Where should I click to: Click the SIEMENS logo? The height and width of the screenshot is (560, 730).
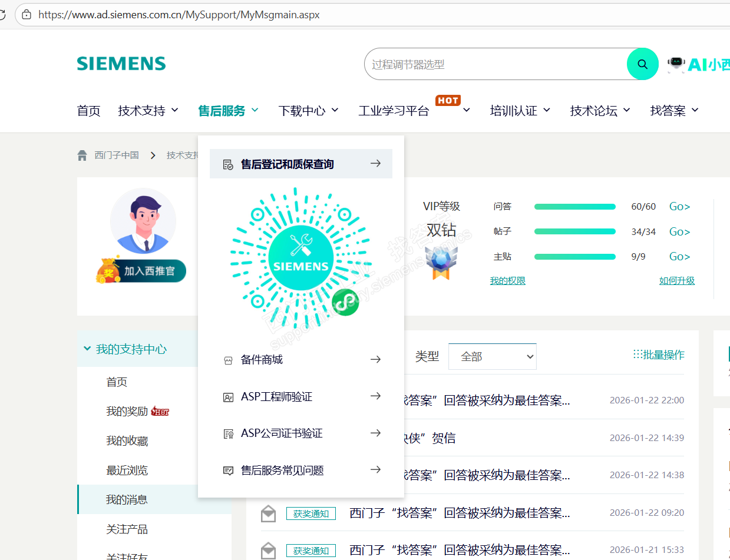(121, 64)
